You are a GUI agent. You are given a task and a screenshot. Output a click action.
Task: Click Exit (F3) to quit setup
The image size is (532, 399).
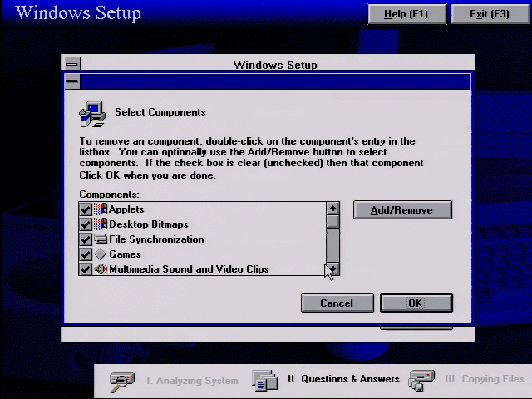pyautogui.click(x=490, y=14)
